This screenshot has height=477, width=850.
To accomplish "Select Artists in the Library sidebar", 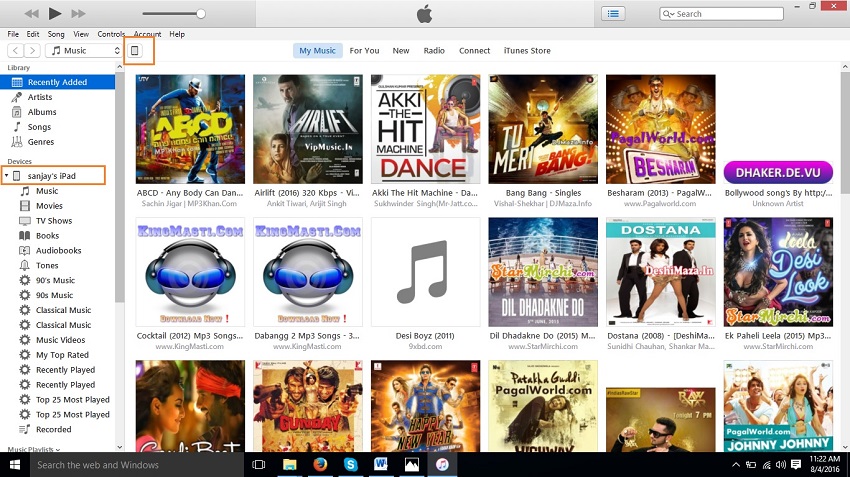I will [40, 97].
